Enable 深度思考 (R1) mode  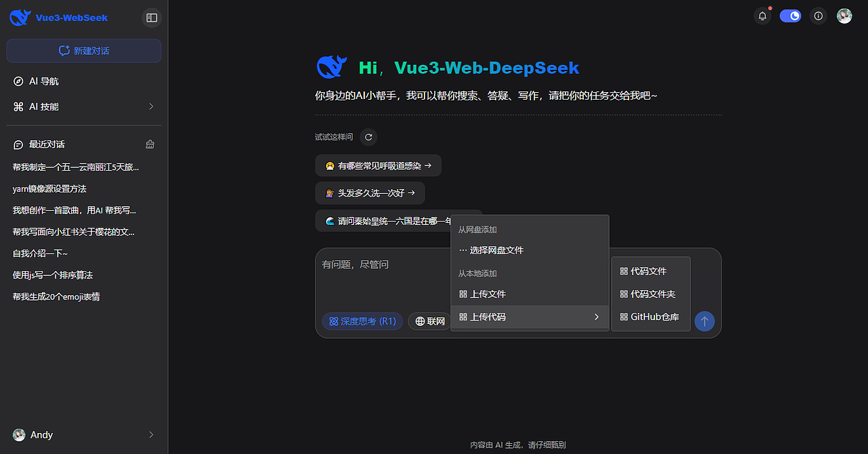pos(362,321)
